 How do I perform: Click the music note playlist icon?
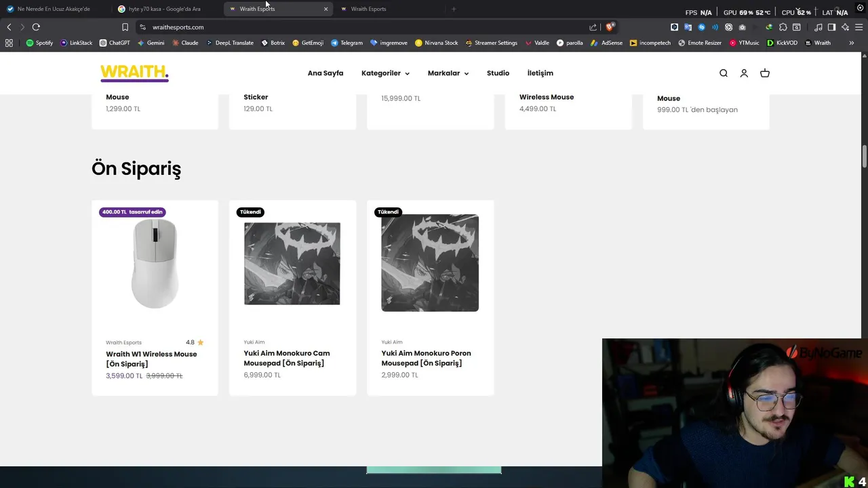pos(818,27)
